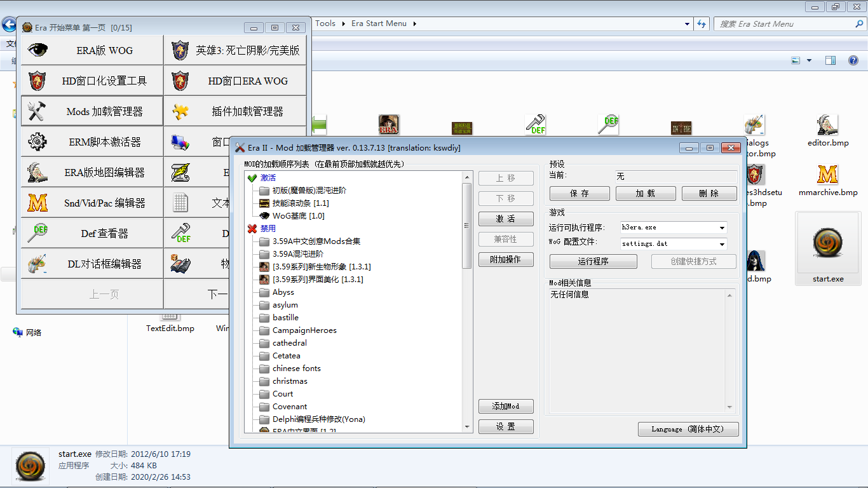Launch ERA版 WOG from Era start menu

tap(92, 50)
